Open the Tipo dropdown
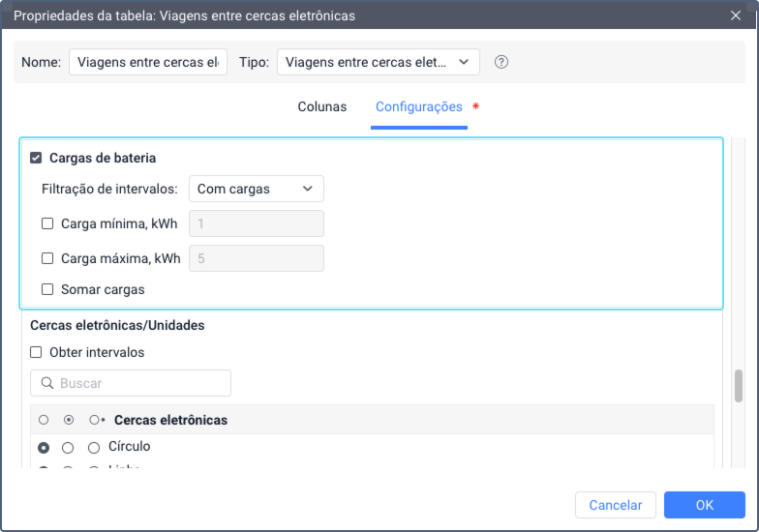The width and height of the screenshot is (759, 532). [378, 62]
